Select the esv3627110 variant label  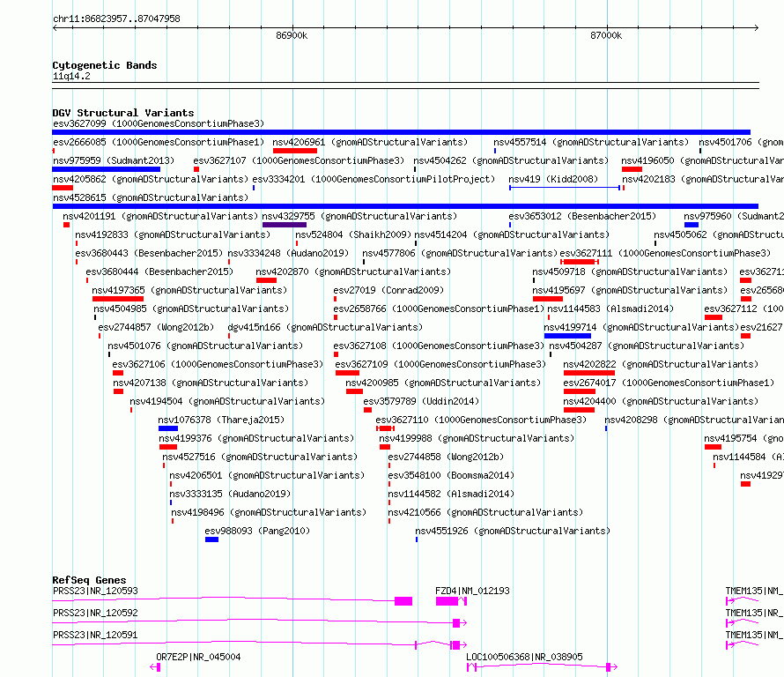[481, 420]
